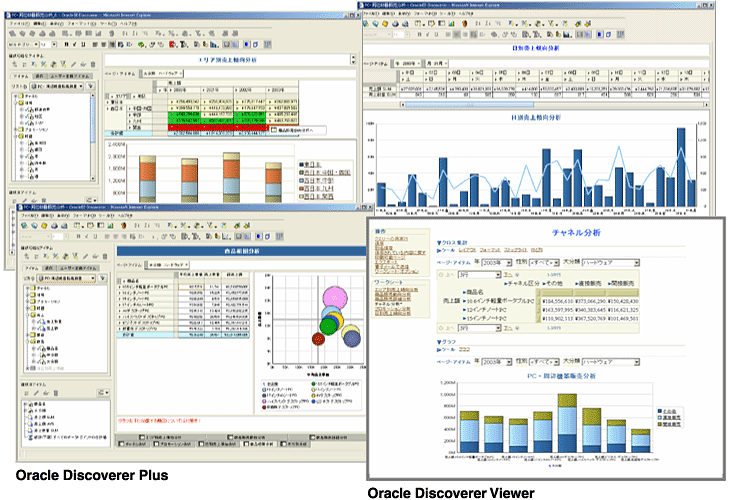This screenshot has height=500, width=730.
Task: Open the font name dropdown in エリア別売上傾向分析 window
Action: tap(24, 44)
